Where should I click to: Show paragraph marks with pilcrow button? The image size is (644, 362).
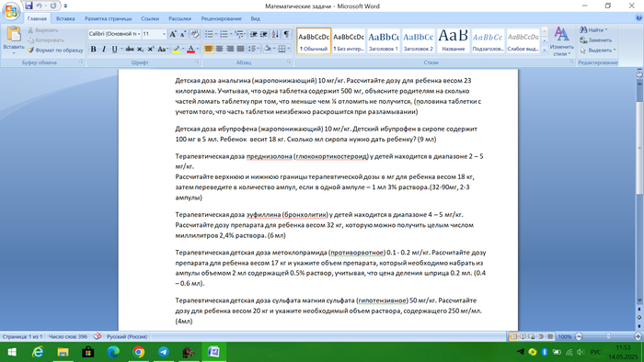(x=286, y=34)
